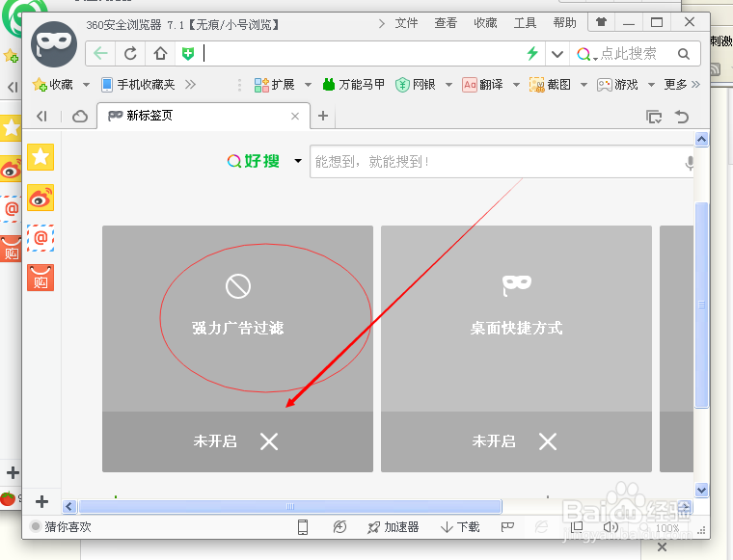Image resolution: width=733 pixels, height=560 pixels.
Task: Expand the 网银 dropdown arrow
Action: 448,85
